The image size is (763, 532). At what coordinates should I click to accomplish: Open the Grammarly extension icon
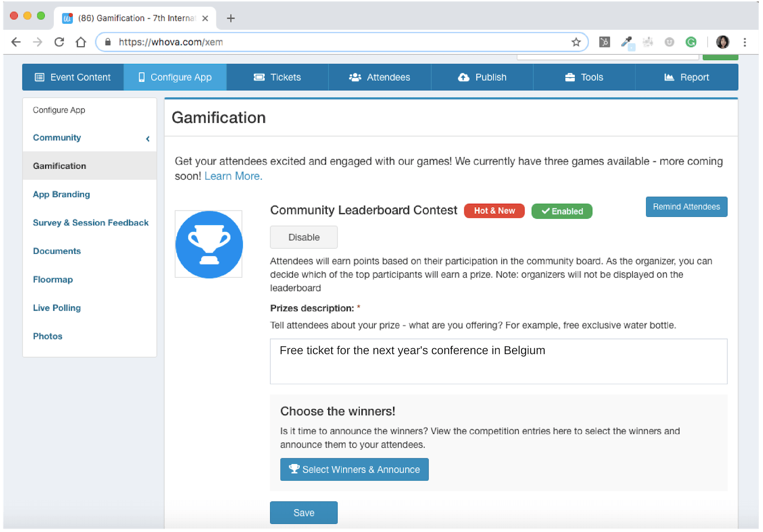tap(691, 42)
